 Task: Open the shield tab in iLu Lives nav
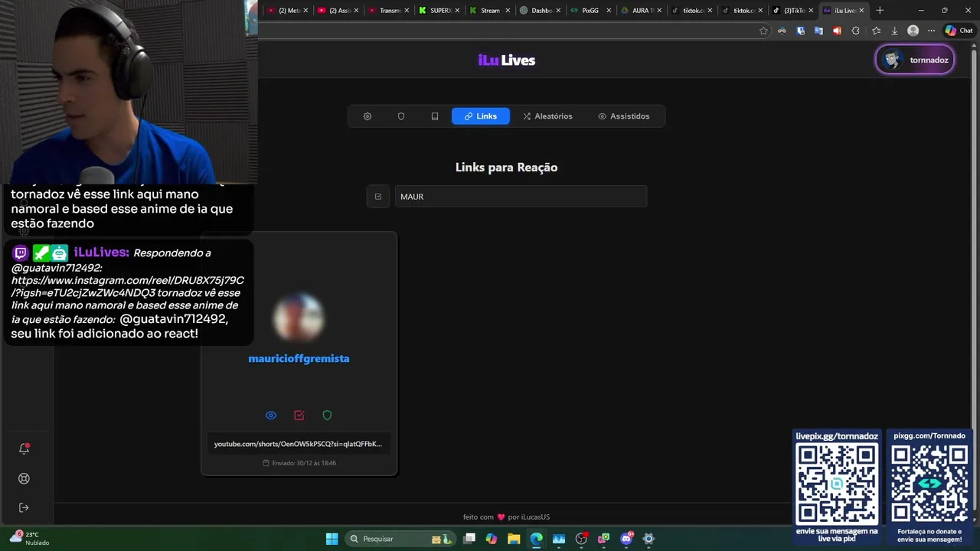pos(401,116)
